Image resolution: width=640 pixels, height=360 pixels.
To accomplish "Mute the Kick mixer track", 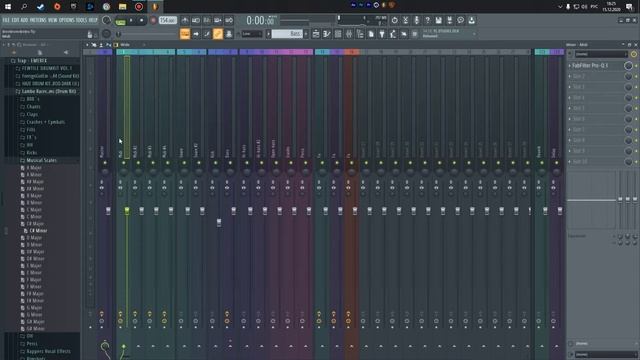I will (216, 163).
